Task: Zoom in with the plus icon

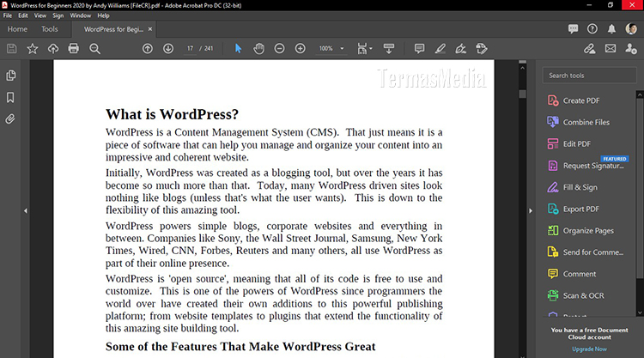Action: [x=301, y=49]
